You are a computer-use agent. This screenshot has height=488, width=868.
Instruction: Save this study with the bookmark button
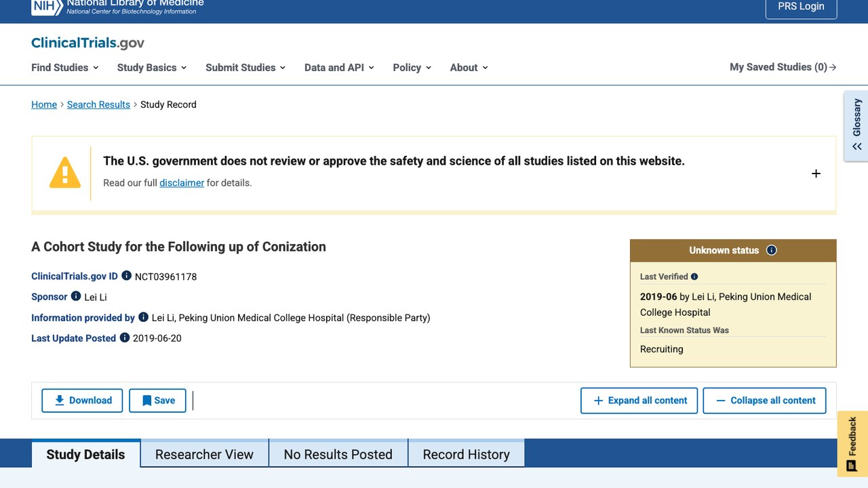(x=157, y=401)
